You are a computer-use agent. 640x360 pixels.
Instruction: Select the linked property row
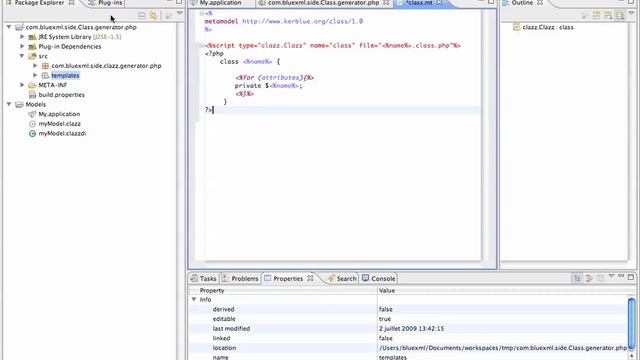point(408,338)
